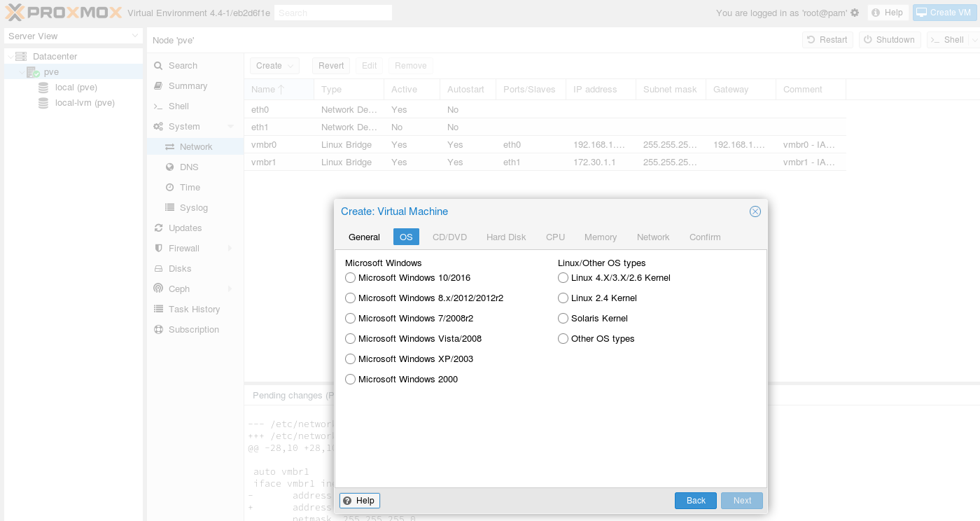Click the Network arrows icon
The width and height of the screenshot is (980, 521).
[x=169, y=147]
